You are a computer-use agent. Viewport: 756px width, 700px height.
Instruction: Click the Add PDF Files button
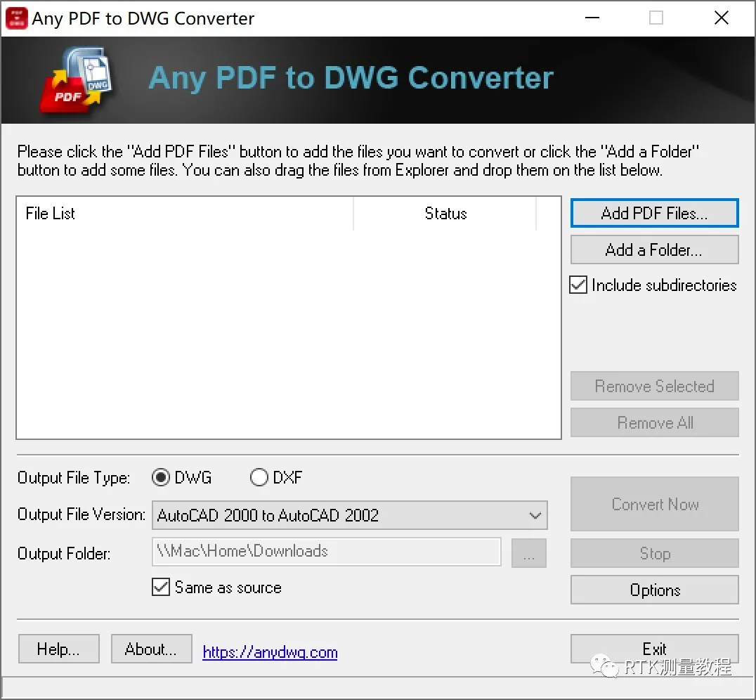pos(654,213)
